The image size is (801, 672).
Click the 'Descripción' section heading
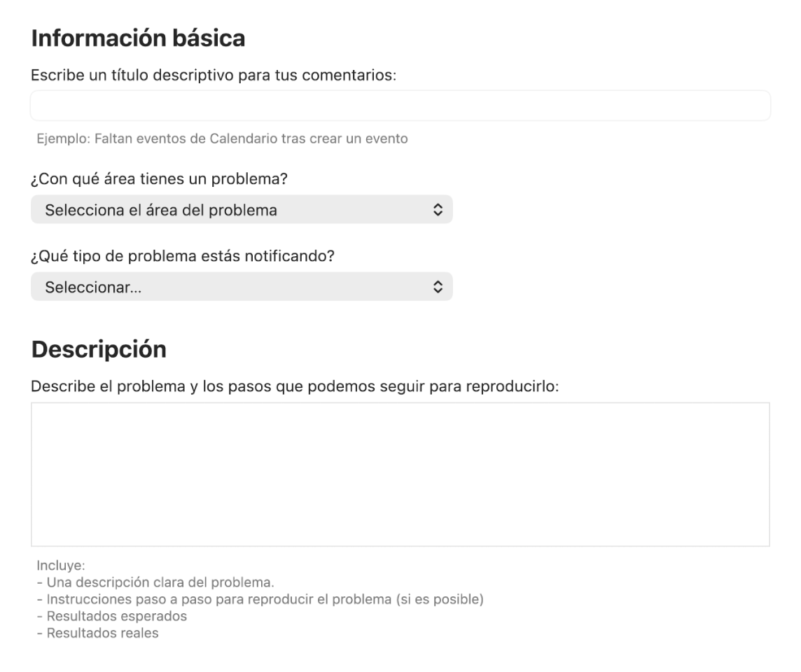click(99, 349)
